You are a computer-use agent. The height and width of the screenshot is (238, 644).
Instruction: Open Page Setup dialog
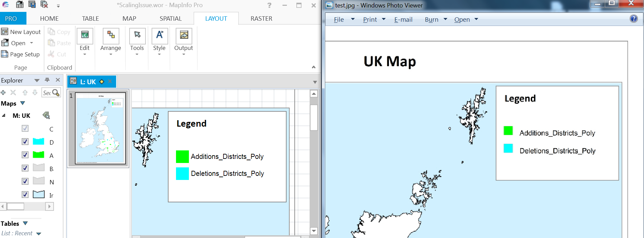click(20, 54)
